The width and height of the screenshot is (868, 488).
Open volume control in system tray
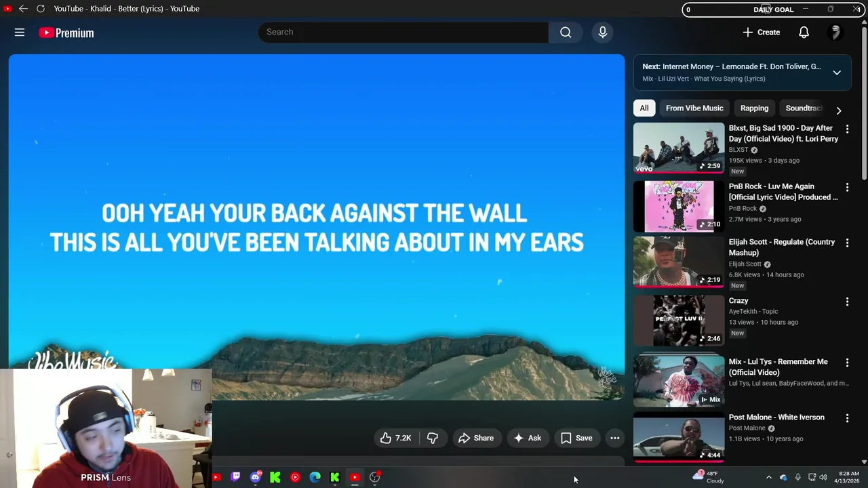(823, 477)
